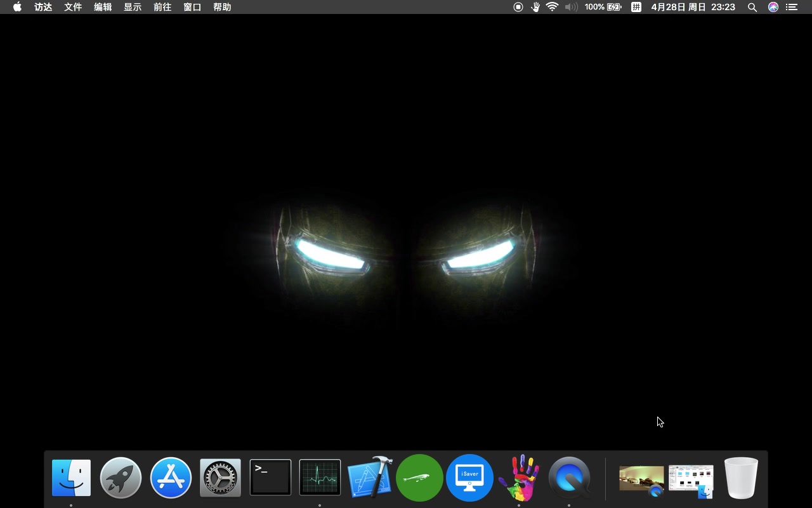Open Siri from the menu bar
The height and width of the screenshot is (508, 812).
coord(773,7)
